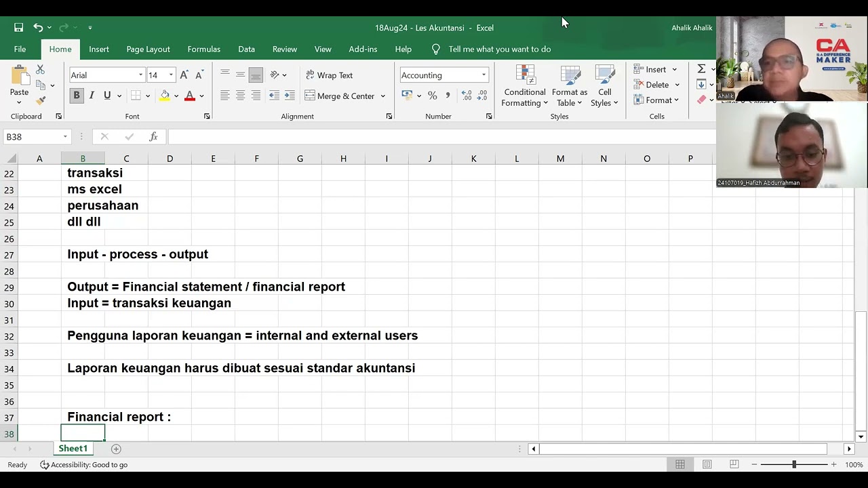This screenshot has height=488, width=868.
Task: Open the File tab
Action: (x=20, y=49)
